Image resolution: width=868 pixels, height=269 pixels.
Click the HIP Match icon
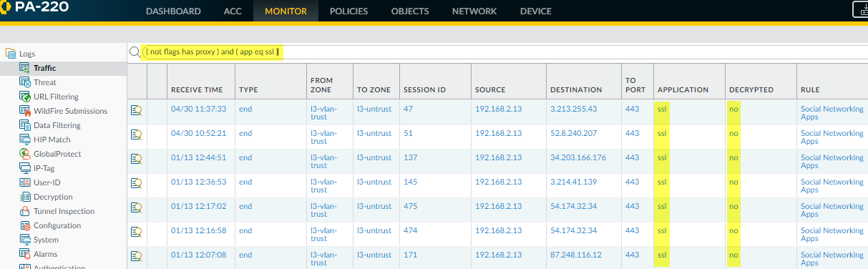[25, 140]
